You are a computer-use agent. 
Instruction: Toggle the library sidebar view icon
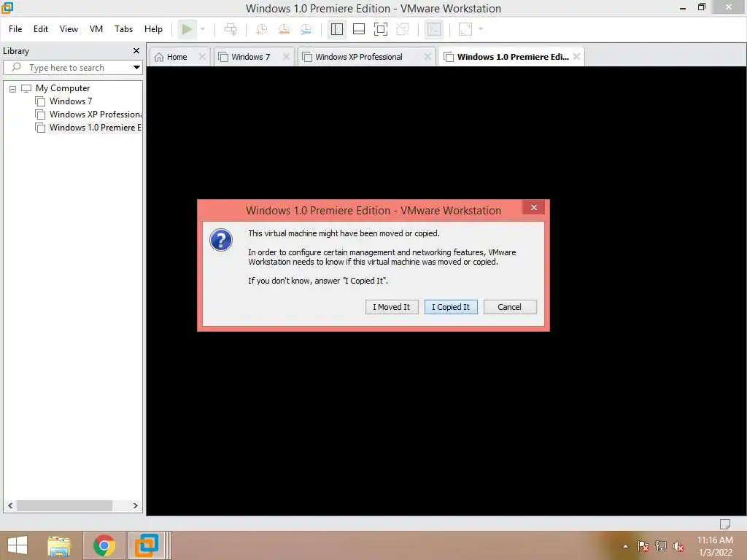click(337, 29)
